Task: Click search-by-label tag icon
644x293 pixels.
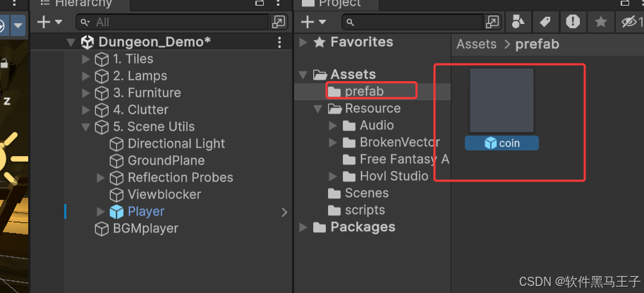Action: (x=545, y=22)
